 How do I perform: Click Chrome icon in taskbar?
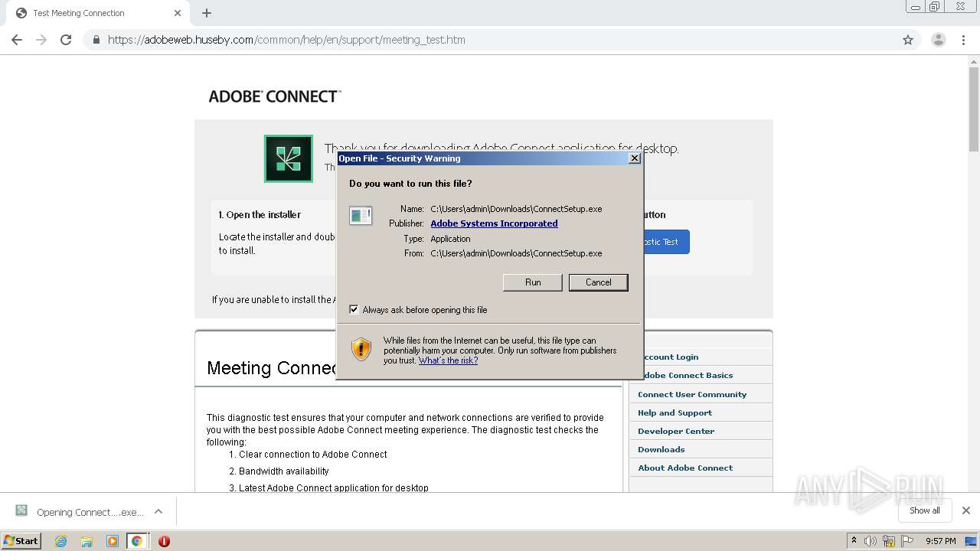pos(137,541)
